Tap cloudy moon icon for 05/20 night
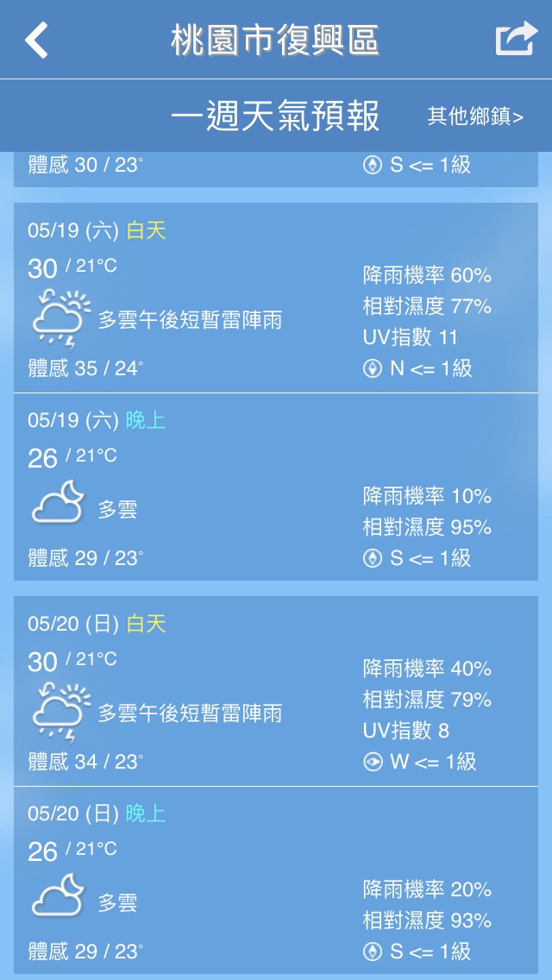Image resolution: width=552 pixels, height=980 pixels. click(x=59, y=897)
